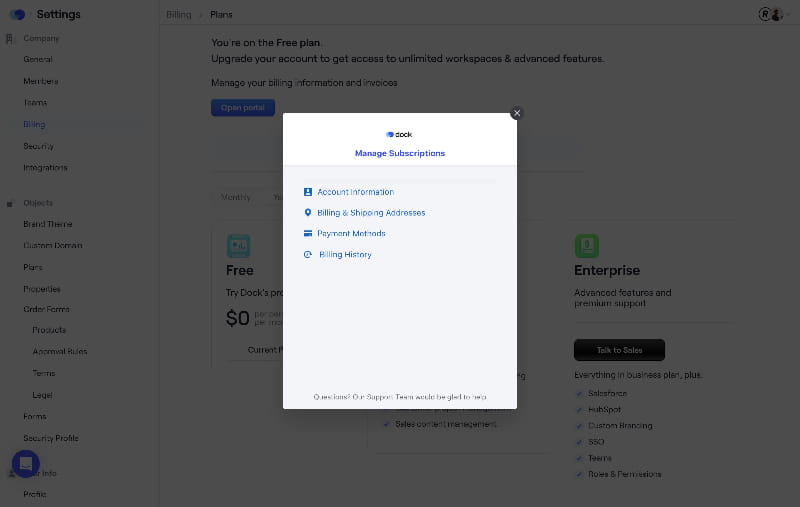Click the HubSpot feature checkmark
The image size is (800, 507).
click(579, 410)
